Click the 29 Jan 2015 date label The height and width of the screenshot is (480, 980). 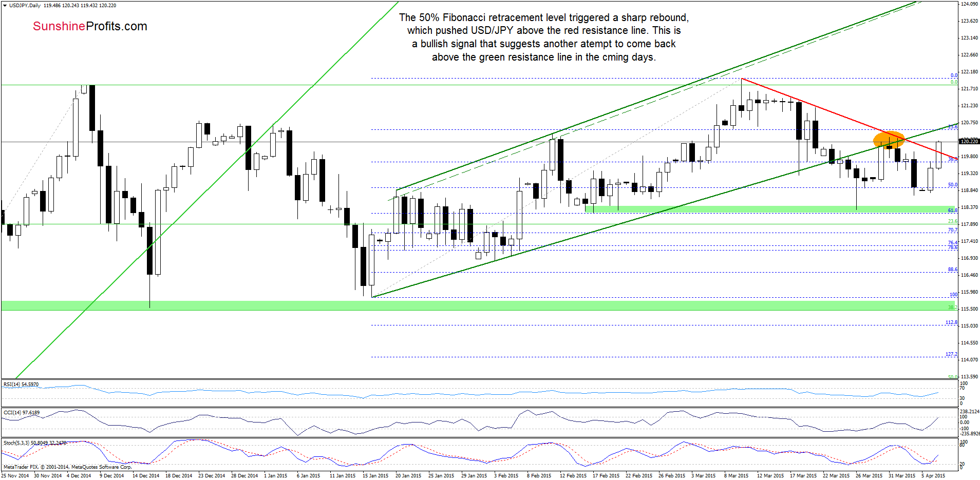point(474,476)
